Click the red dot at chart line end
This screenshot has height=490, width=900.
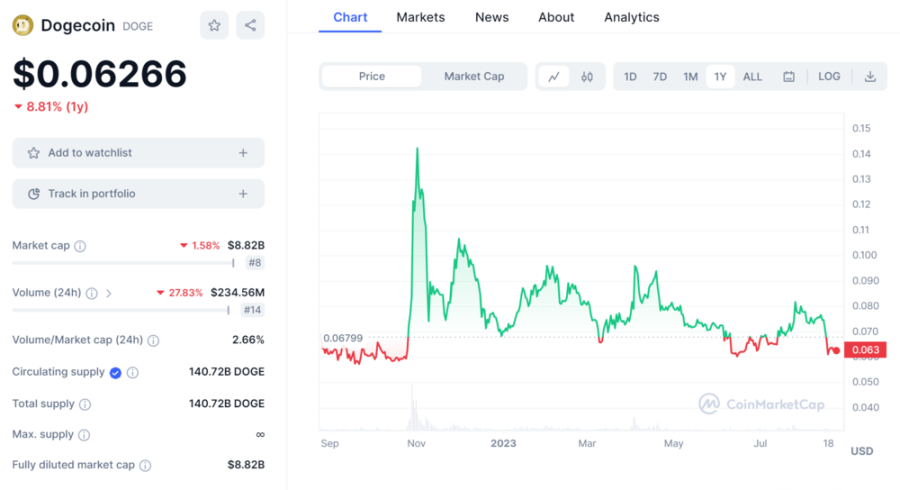pyautogui.click(x=837, y=351)
